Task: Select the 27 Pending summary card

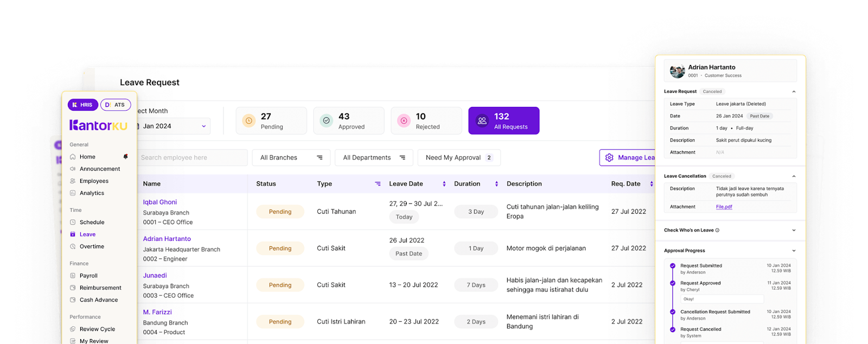Action: (271, 120)
